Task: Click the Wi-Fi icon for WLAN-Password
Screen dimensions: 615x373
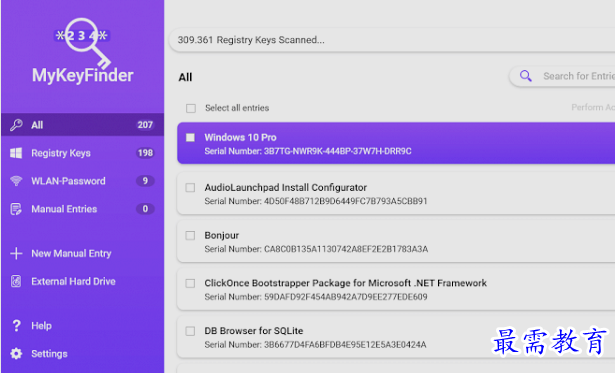Action: tap(16, 181)
